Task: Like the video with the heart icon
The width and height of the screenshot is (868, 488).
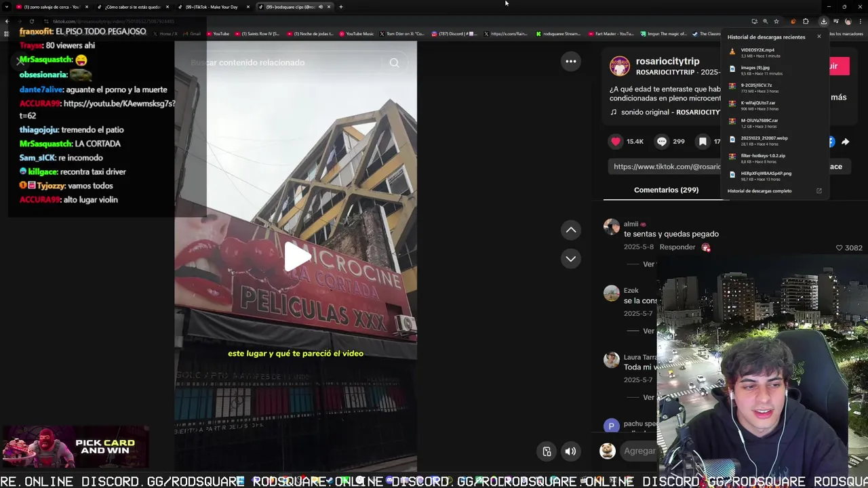Action: pos(616,142)
